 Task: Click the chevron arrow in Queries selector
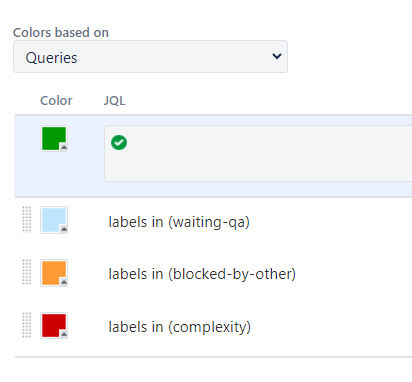pos(277,56)
